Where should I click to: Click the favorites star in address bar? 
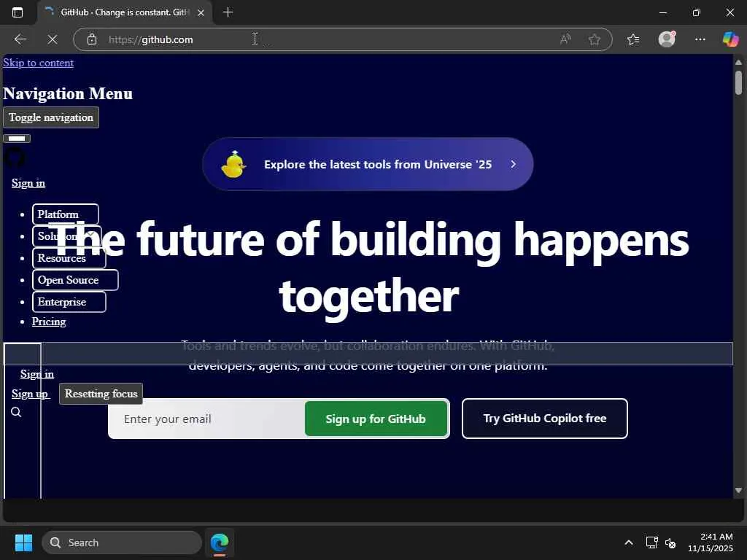click(x=594, y=39)
